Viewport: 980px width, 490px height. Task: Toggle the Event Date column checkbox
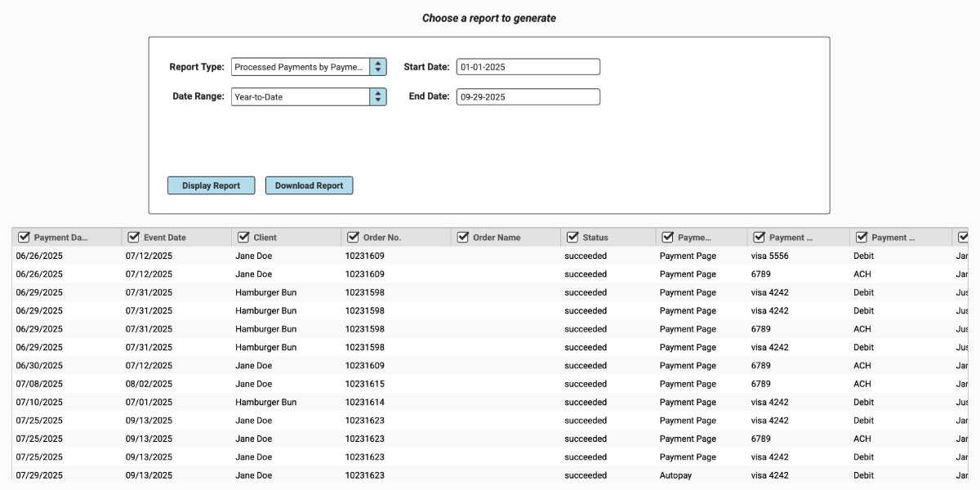(x=134, y=238)
